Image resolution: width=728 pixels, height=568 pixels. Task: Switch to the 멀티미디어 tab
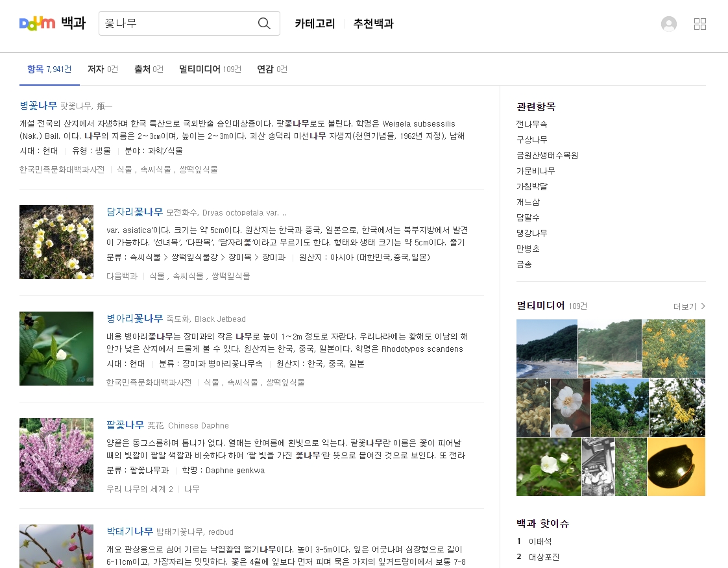tap(200, 69)
